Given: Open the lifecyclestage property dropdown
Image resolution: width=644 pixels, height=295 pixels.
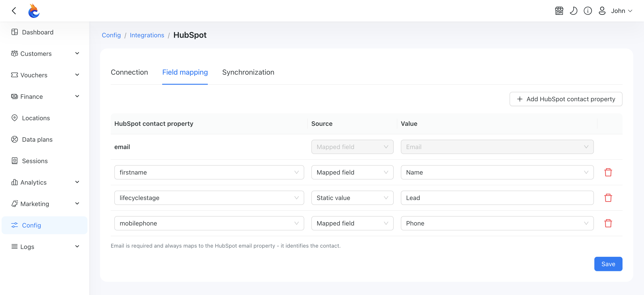Looking at the screenshot, I should point(209,198).
